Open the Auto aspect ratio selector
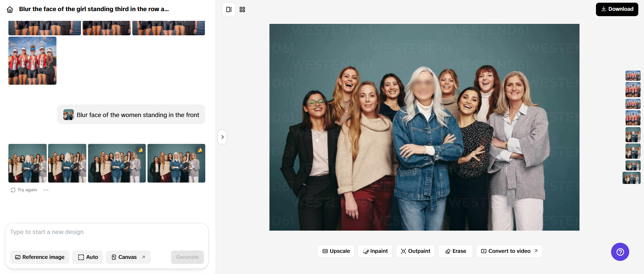This screenshot has height=274, width=644. pyautogui.click(x=88, y=257)
